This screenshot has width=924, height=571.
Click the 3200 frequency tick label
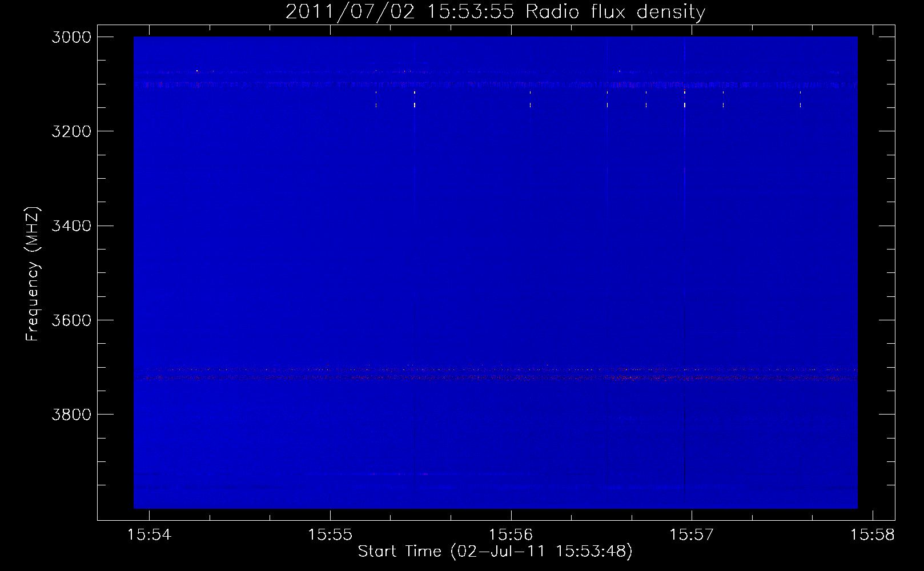[71, 131]
